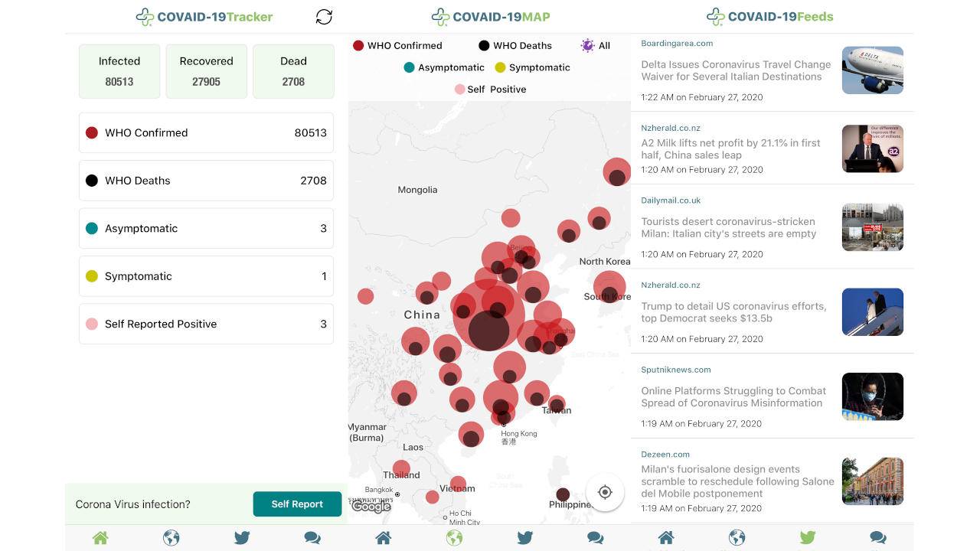Open A2 Milk net profit article

coord(773,149)
